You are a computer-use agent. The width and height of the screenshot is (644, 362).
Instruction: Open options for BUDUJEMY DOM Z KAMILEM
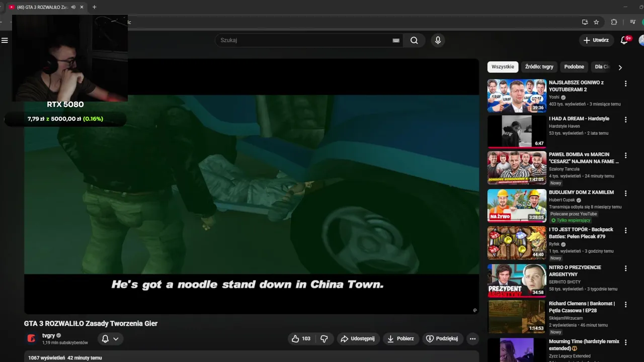click(x=625, y=193)
